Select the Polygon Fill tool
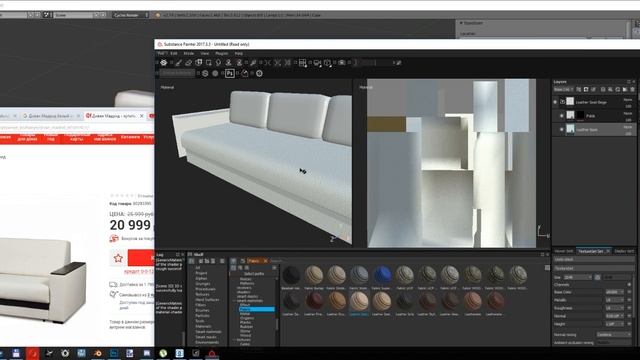640x360 pixels. pos(209,62)
